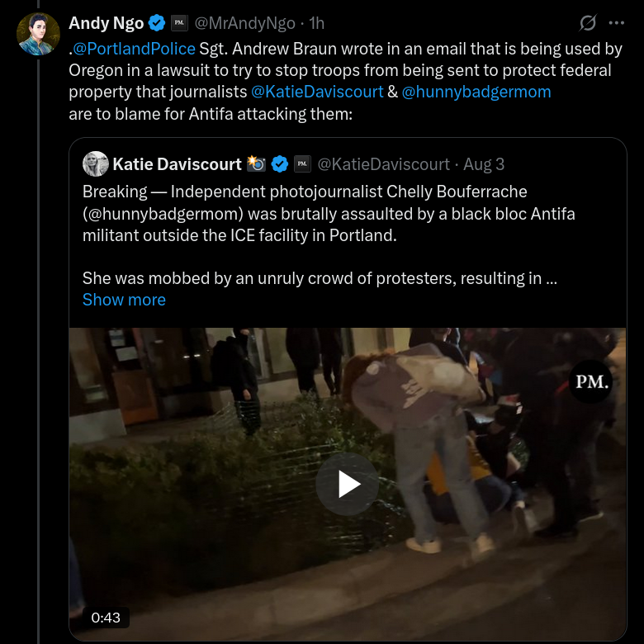Click PM affiliation badge next to Andy Ngo
The height and width of the screenshot is (644, 644).
(179, 23)
